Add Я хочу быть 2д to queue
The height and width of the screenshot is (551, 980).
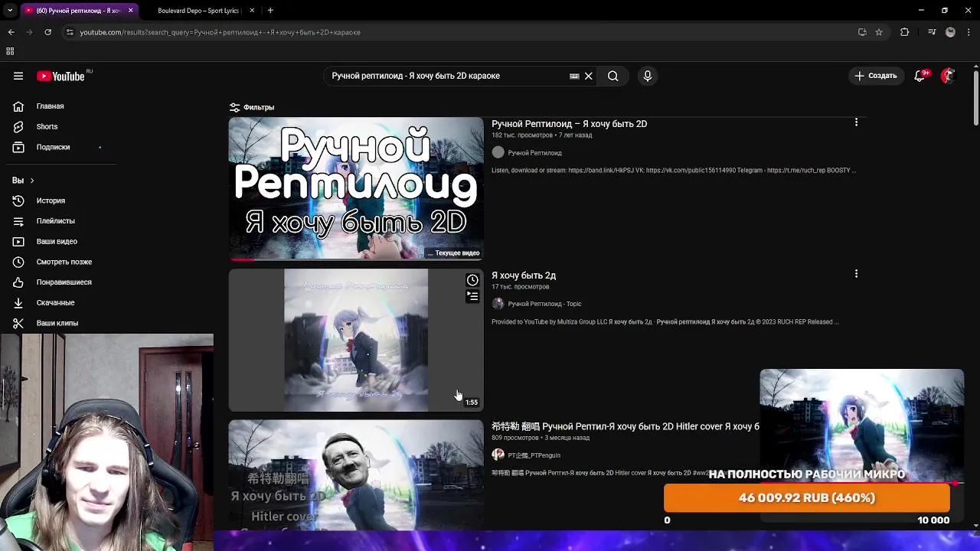point(472,296)
